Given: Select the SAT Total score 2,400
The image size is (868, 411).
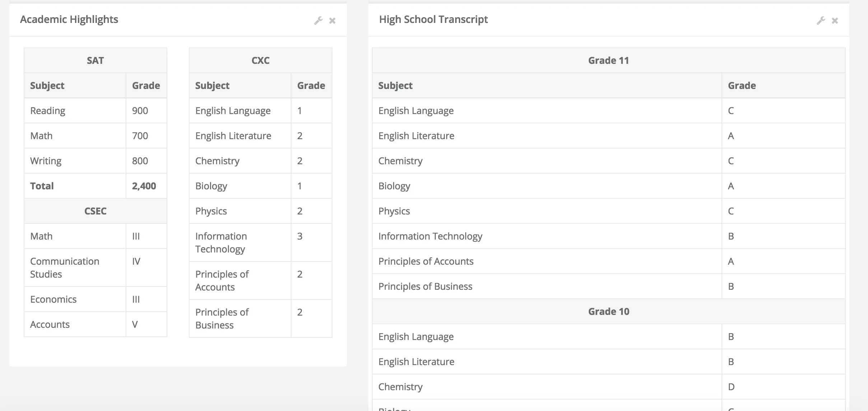Looking at the screenshot, I should pyautogui.click(x=144, y=186).
